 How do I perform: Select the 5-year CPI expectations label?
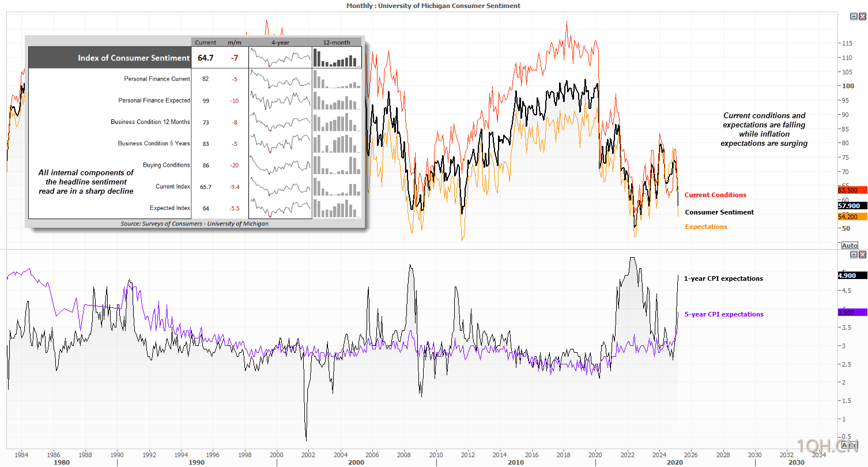coord(723,314)
